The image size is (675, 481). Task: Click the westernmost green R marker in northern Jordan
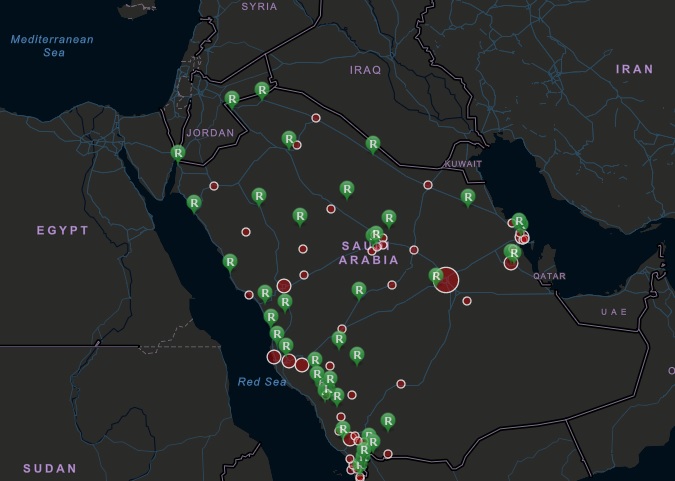coord(231,98)
